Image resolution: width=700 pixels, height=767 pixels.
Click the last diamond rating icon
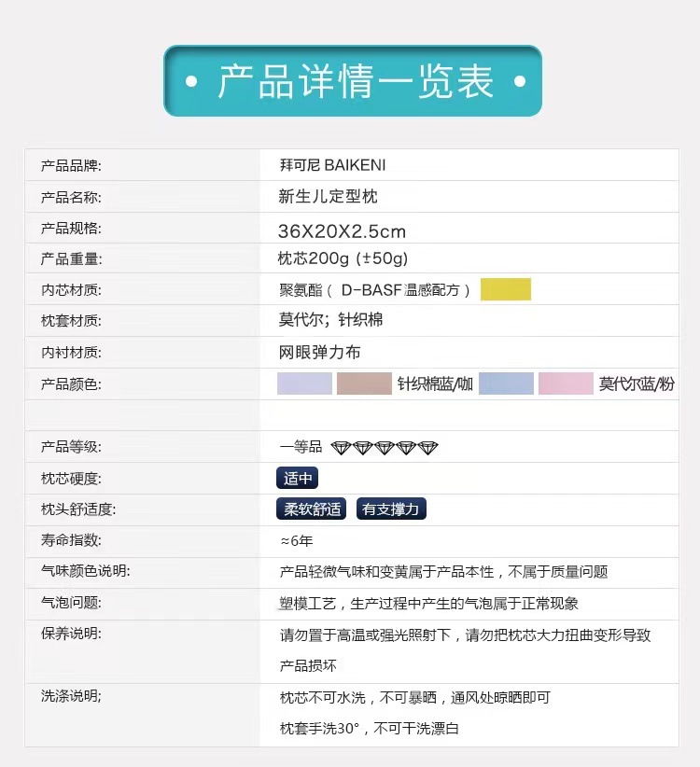pos(427,449)
